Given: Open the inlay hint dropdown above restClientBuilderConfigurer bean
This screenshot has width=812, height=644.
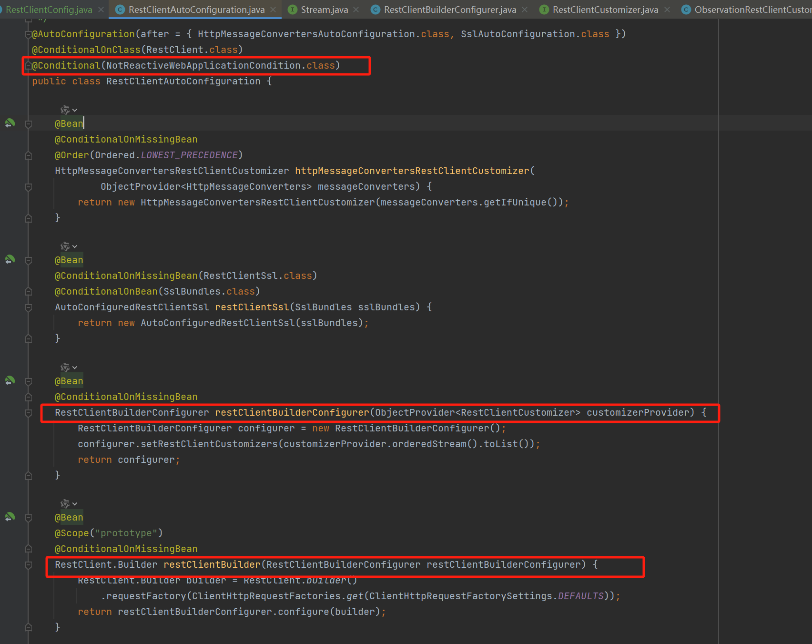Looking at the screenshot, I should (x=69, y=368).
